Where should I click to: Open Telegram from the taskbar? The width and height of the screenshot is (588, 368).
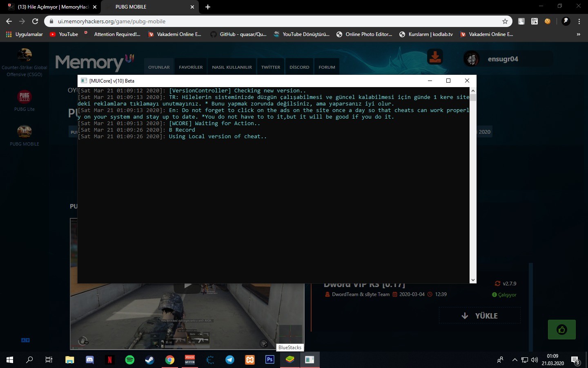(x=230, y=360)
